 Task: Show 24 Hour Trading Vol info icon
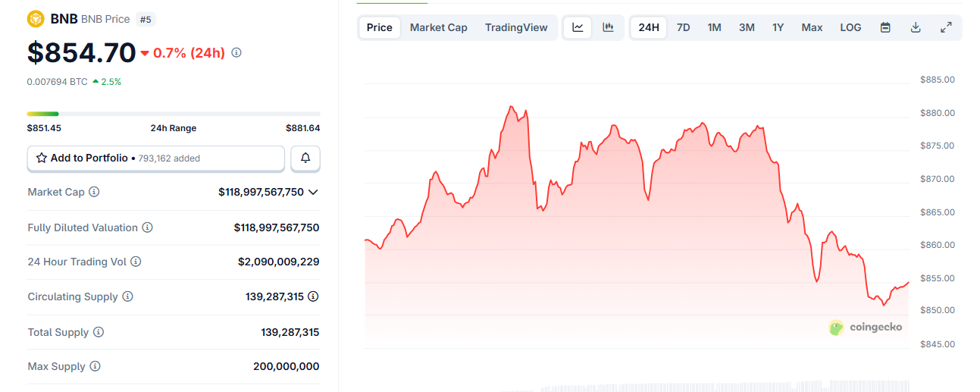coord(136,262)
